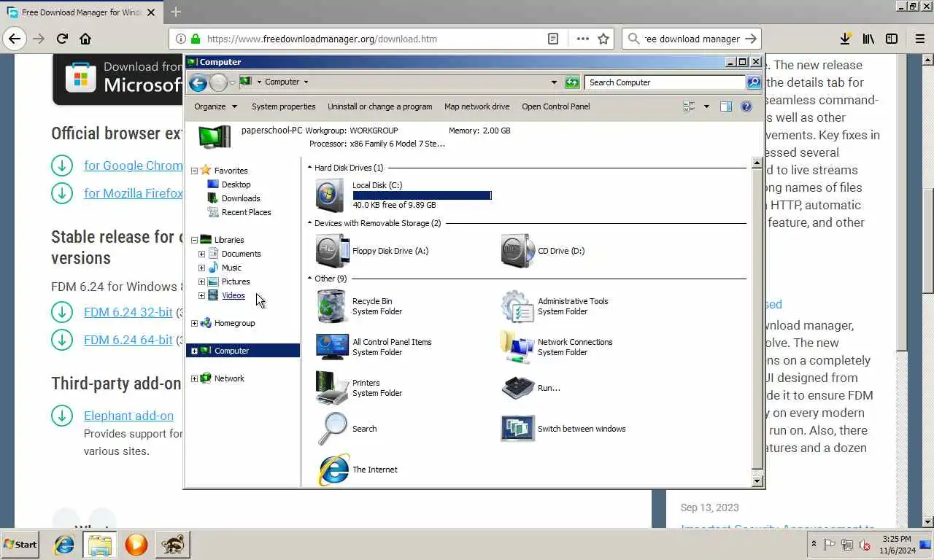Viewport: 934px width, 560px height.
Task: Click the Firefox reload page icon
Action: click(62, 39)
